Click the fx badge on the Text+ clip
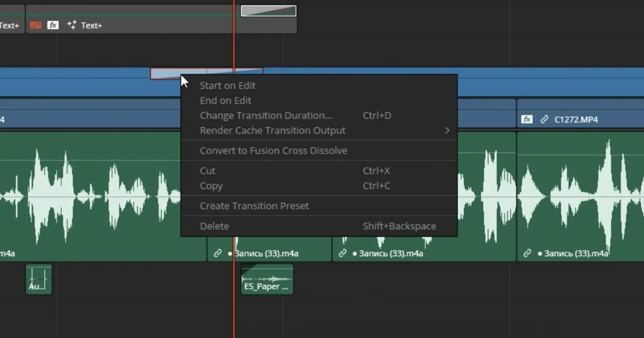The image size is (644, 338). (53, 25)
